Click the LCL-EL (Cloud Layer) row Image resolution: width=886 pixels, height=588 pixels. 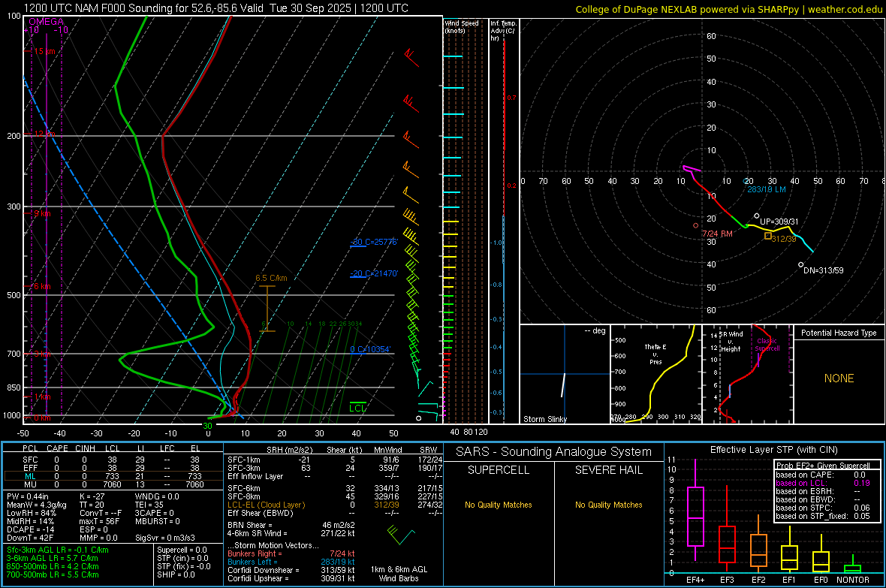(335, 505)
